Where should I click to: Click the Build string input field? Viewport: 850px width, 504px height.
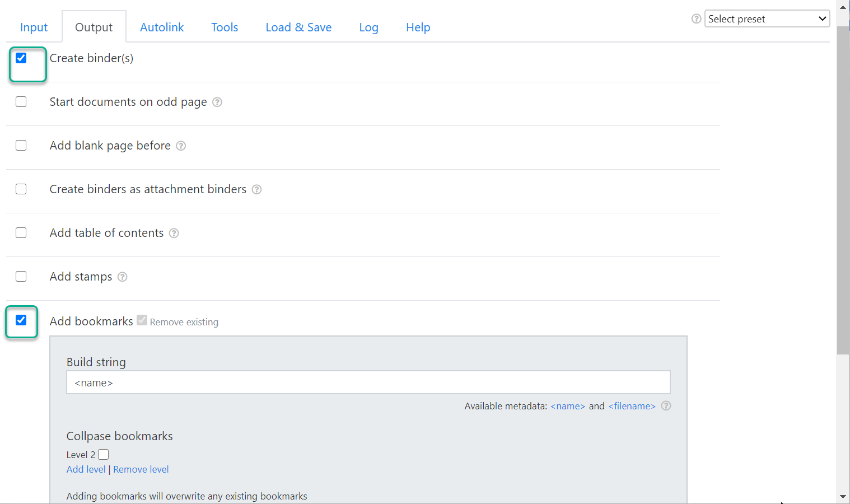pyautogui.click(x=368, y=382)
